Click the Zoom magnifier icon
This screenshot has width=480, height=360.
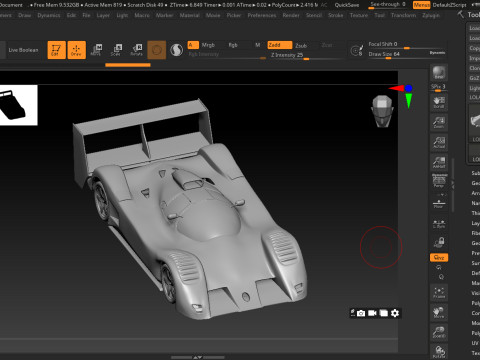coord(439,122)
